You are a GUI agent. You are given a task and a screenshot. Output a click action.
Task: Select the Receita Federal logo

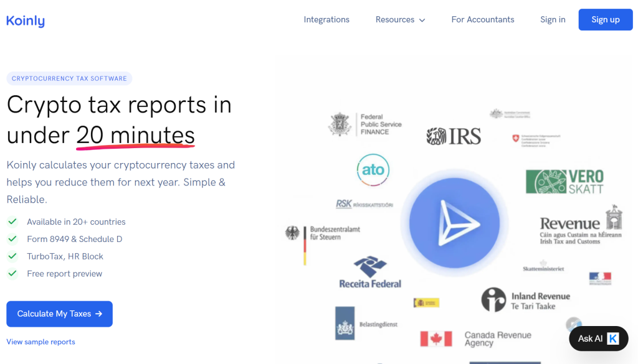[x=370, y=273]
